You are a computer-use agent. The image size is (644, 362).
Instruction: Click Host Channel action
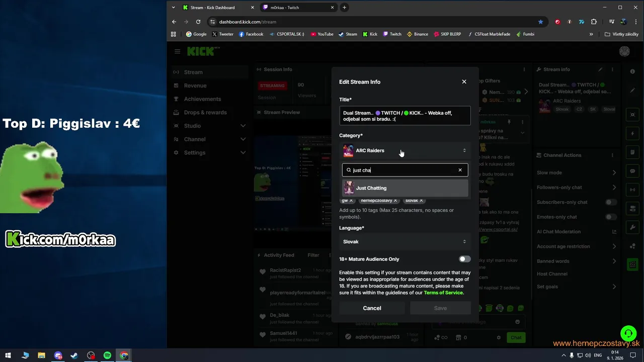(552, 274)
